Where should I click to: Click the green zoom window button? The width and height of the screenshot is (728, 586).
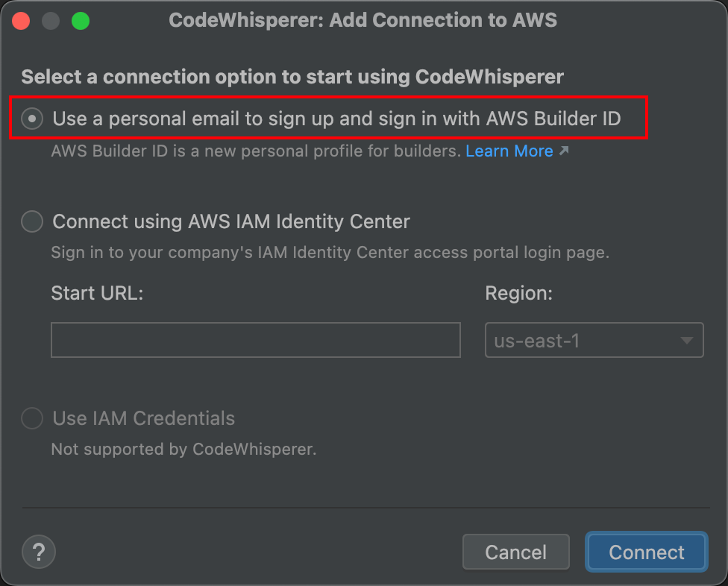point(80,20)
